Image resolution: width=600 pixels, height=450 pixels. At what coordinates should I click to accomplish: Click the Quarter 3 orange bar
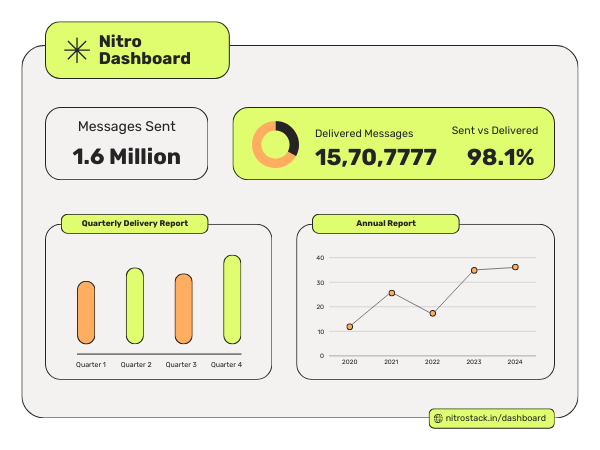pyautogui.click(x=183, y=309)
